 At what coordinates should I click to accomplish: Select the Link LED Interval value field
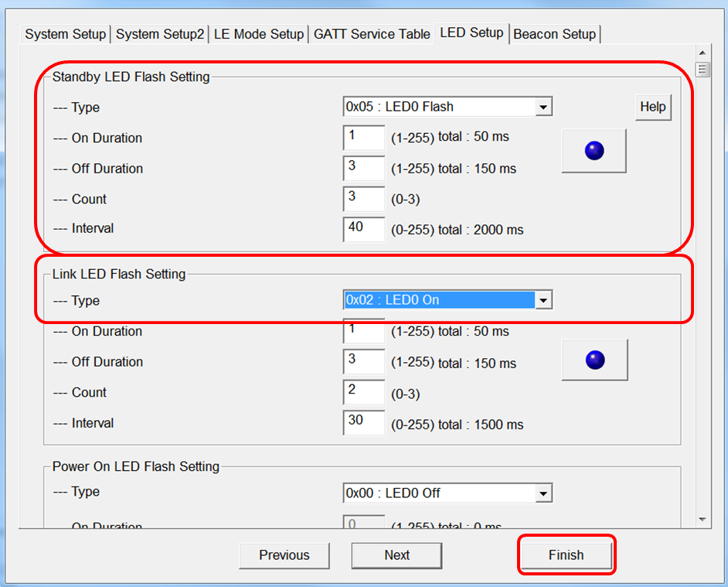point(363,423)
